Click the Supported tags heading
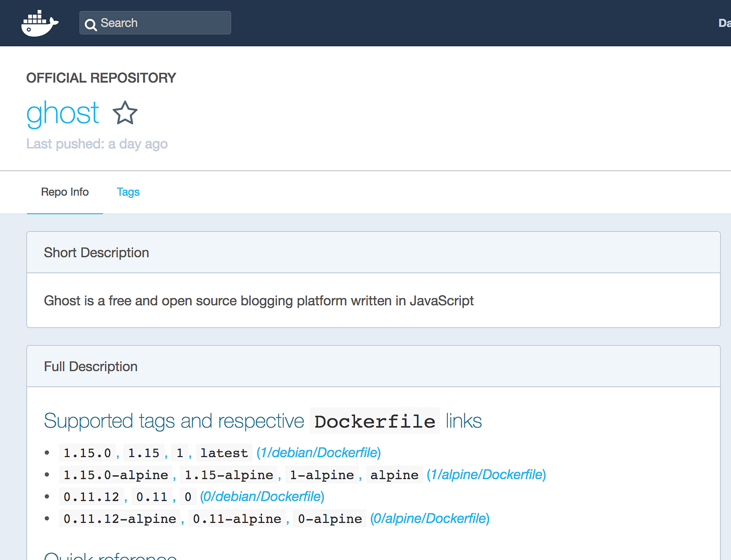 pos(263,421)
